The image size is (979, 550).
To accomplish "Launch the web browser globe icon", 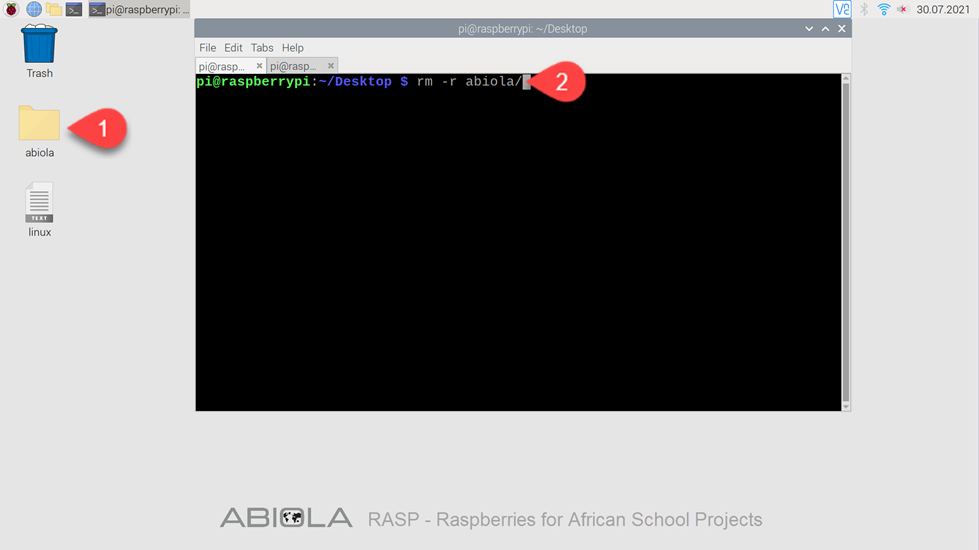I will (x=34, y=9).
